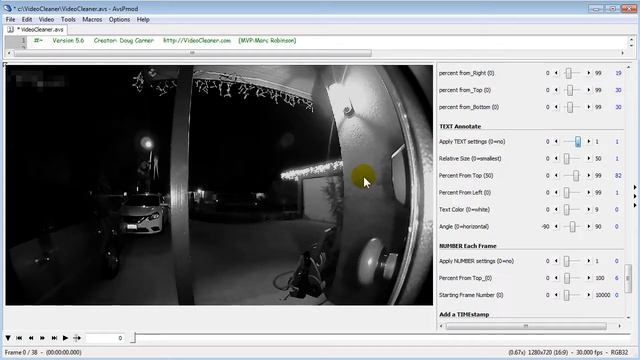The height and width of the screenshot is (360, 640).
Task: Increase Relative Size with right arrow
Action: coord(589,158)
